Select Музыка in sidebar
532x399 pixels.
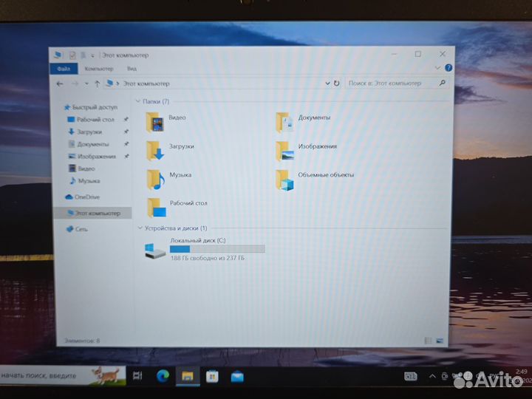point(85,181)
